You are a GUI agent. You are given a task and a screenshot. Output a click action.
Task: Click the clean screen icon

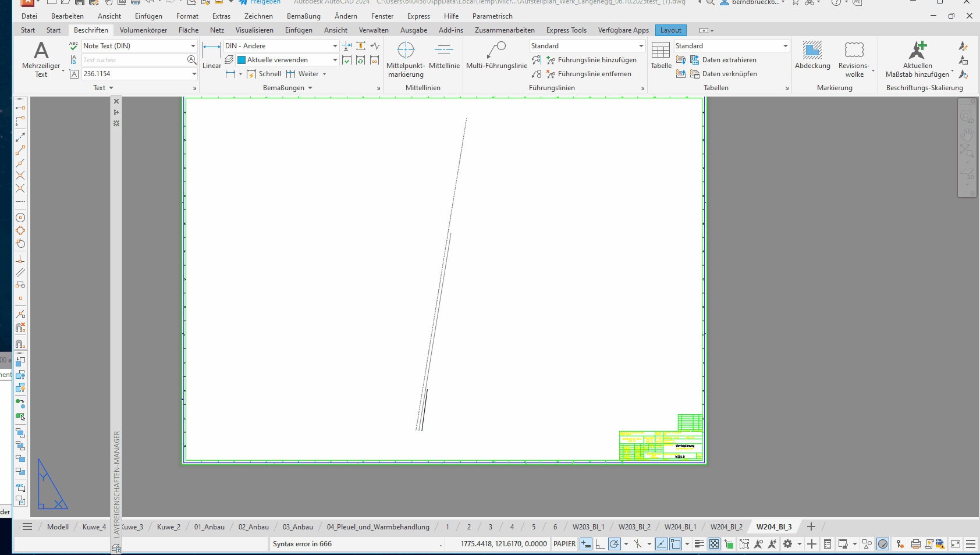tap(956, 544)
